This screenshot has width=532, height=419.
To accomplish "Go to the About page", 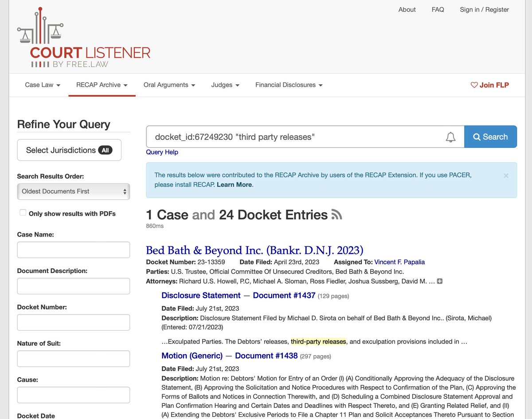I will tap(407, 9).
